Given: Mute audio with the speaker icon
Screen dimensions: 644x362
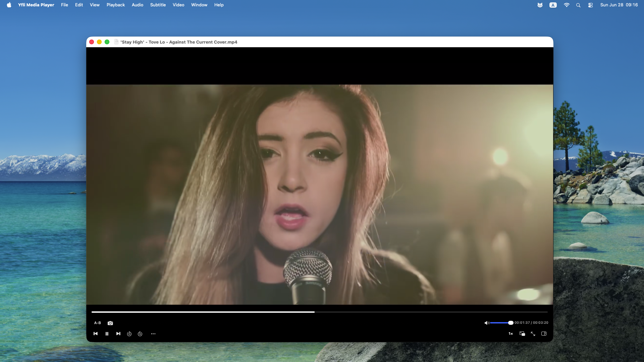Looking at the screenshot, I should click(x=487, y=323).
